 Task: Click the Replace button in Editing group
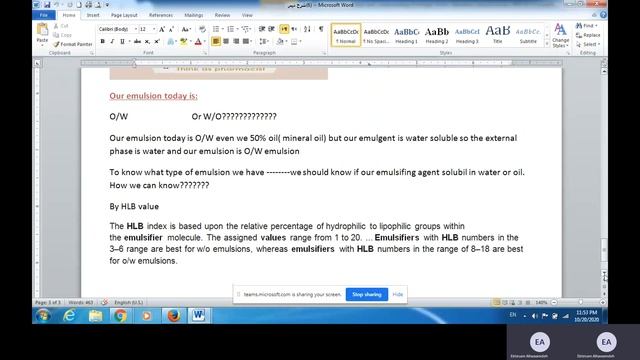pyautogui.click(x=588, y=35)
